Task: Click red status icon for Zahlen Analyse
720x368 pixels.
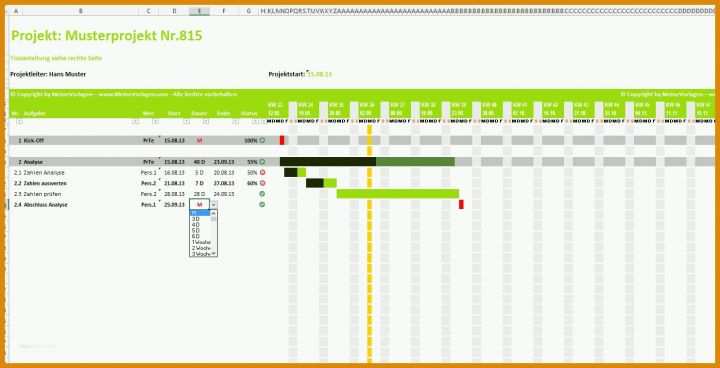Action: click(262, 172)
